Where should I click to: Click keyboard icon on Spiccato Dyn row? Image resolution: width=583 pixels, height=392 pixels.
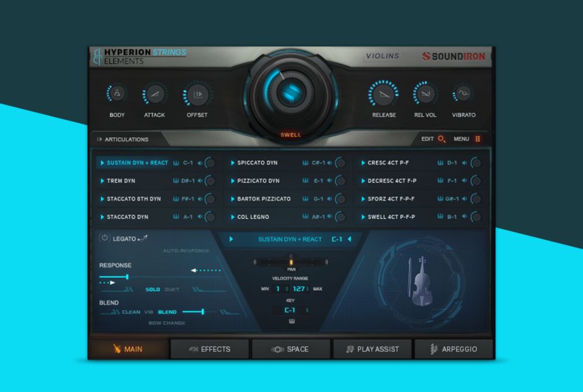[305, 163]
